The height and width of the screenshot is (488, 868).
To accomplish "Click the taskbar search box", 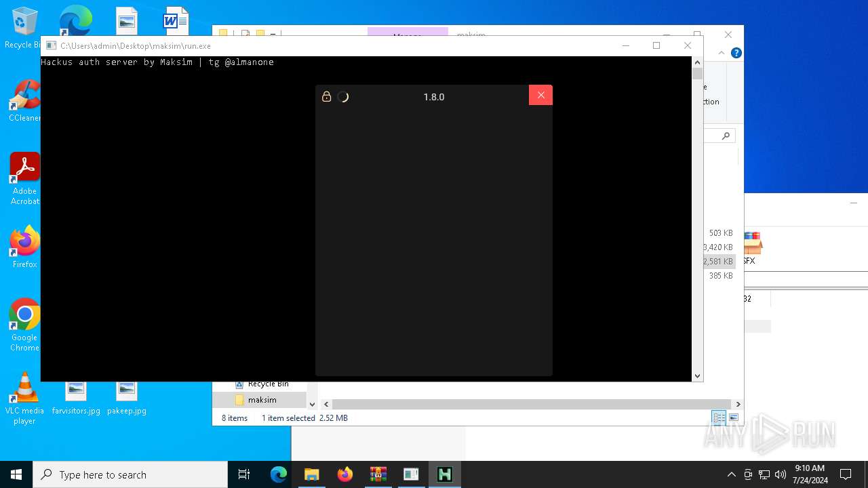I will pos(130,474).
